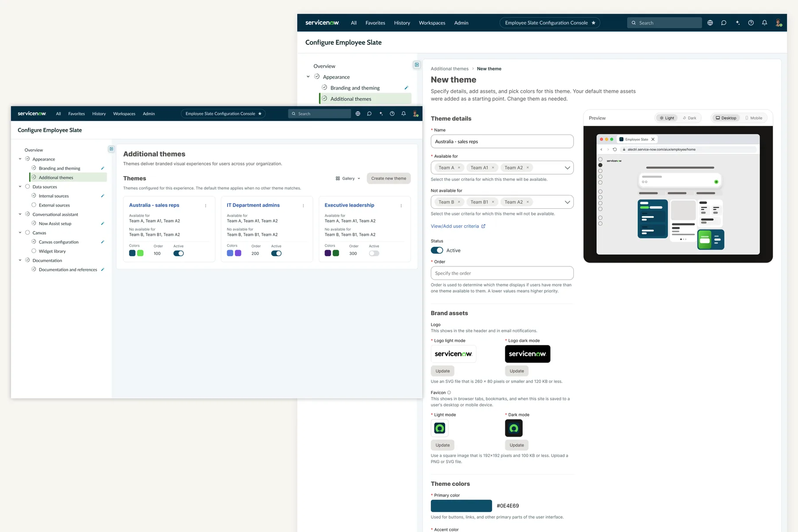798x532 pixels.
Task: Click Search box in front window header
Action: click(x=320, y=114)
